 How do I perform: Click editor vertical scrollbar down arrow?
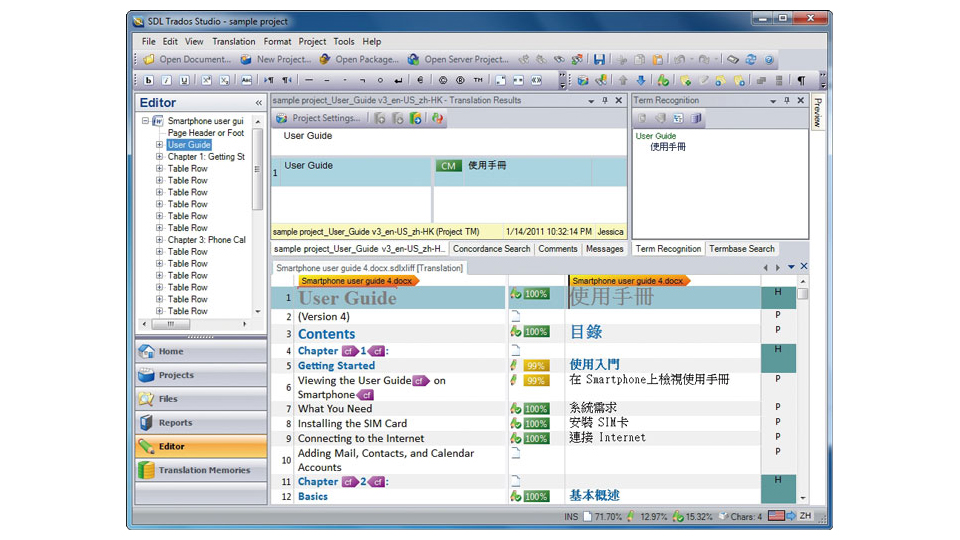(803, 498)
